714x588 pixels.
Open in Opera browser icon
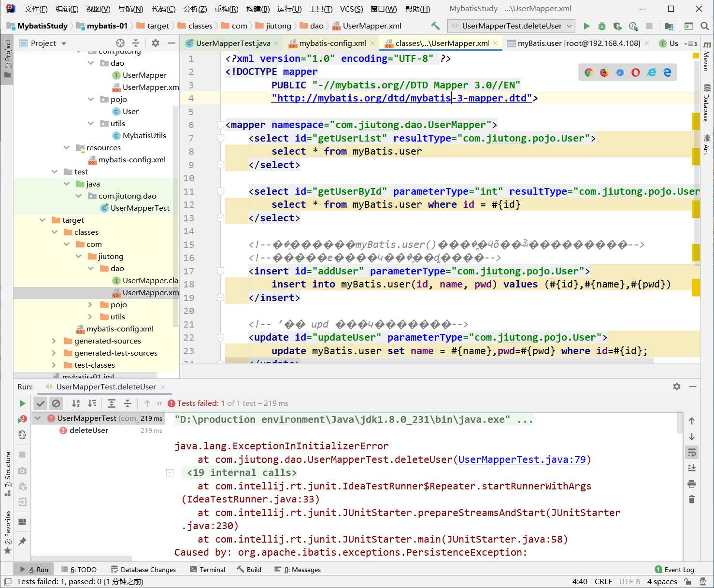click(636, 72)
